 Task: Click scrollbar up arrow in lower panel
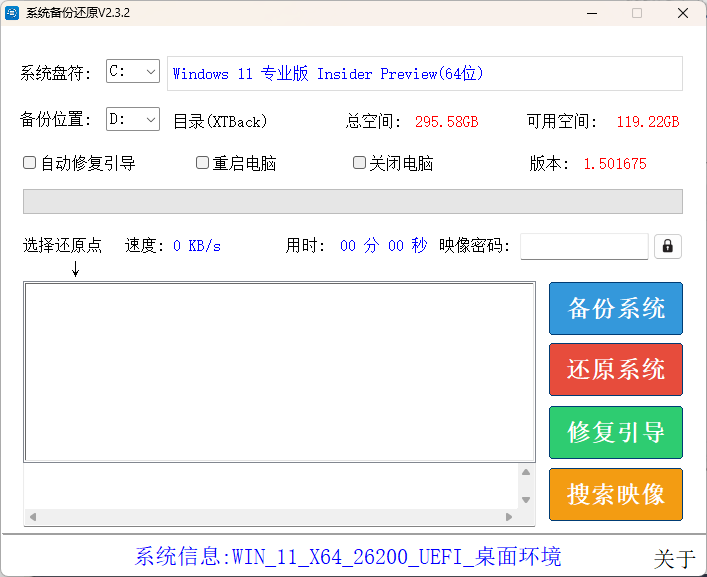click(x=525, y=473)
